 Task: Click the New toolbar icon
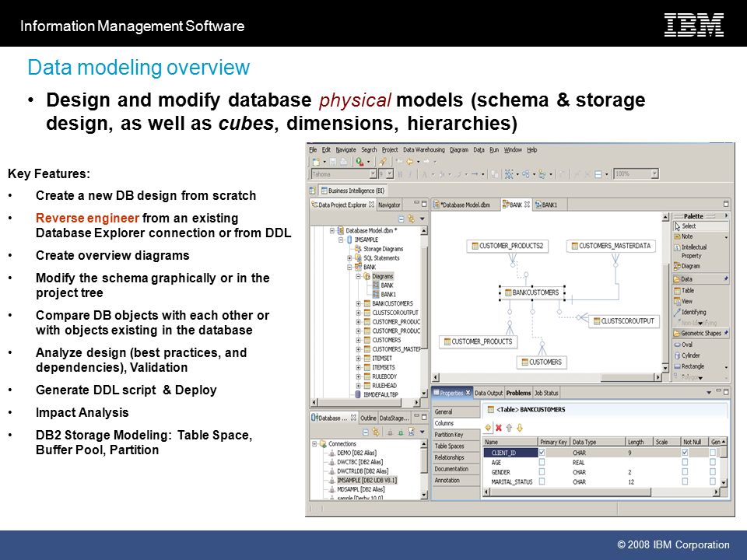click(316, 162)
